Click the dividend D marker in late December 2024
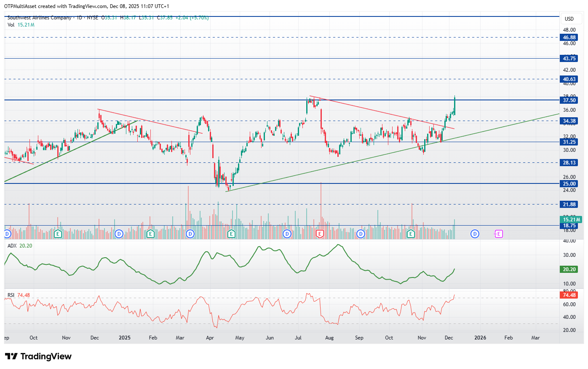Image resolution: width=588 pixels, height=369 pixels. (119, 234)
